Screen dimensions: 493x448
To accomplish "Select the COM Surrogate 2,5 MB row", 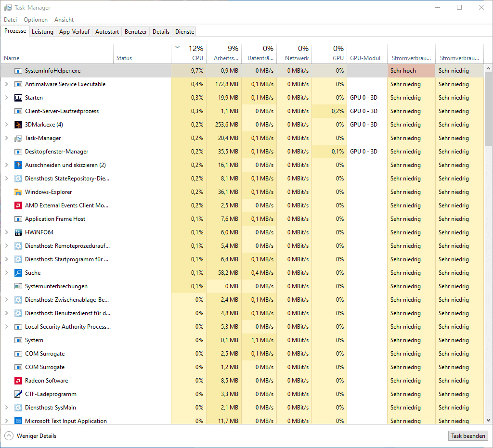I will click(242, 354).
